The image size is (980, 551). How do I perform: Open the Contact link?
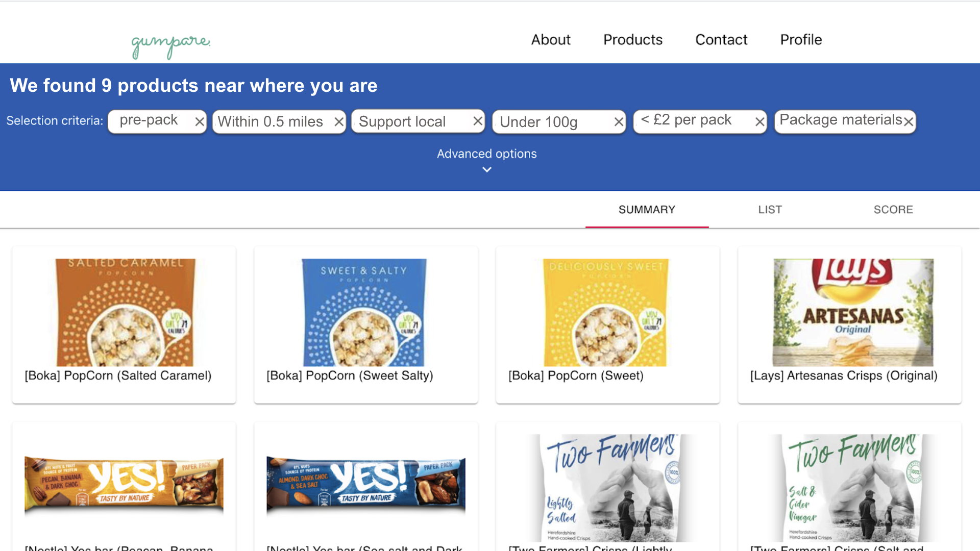721,40
